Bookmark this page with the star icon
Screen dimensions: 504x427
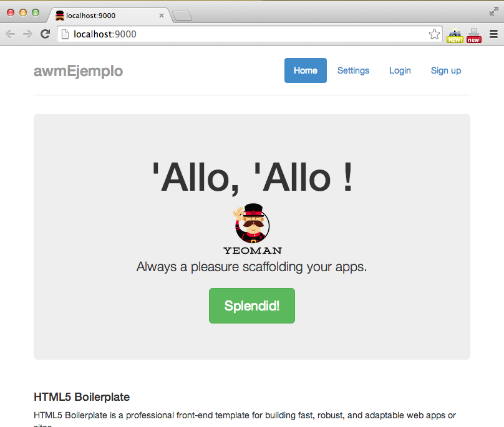tap(434, 34)
